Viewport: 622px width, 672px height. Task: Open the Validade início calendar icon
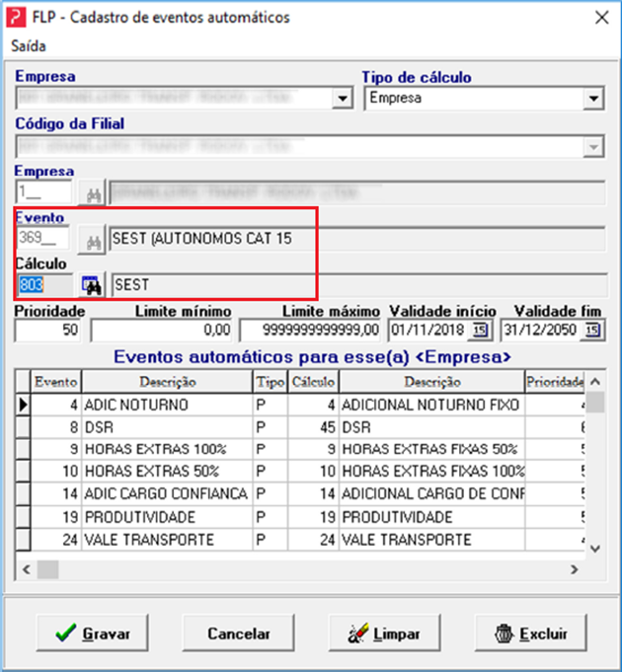point(480,331)
